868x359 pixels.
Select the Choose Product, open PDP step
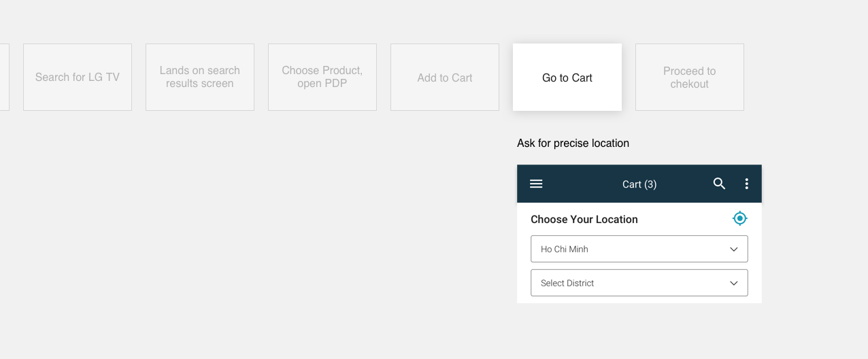pos(322,78)
